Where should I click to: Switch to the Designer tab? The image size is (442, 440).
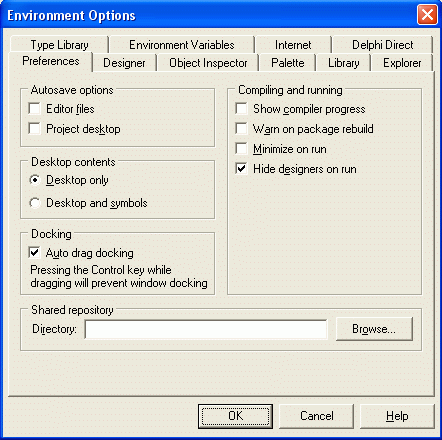(x=124, y=63)
